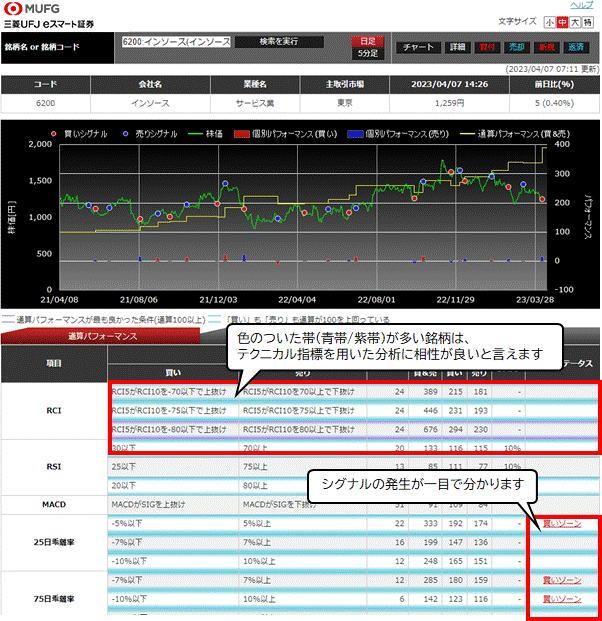Viewport: 602px width, 621px height.
Task: Select the MACD row header
Action: pyautogui.click(x=54, y=505)
